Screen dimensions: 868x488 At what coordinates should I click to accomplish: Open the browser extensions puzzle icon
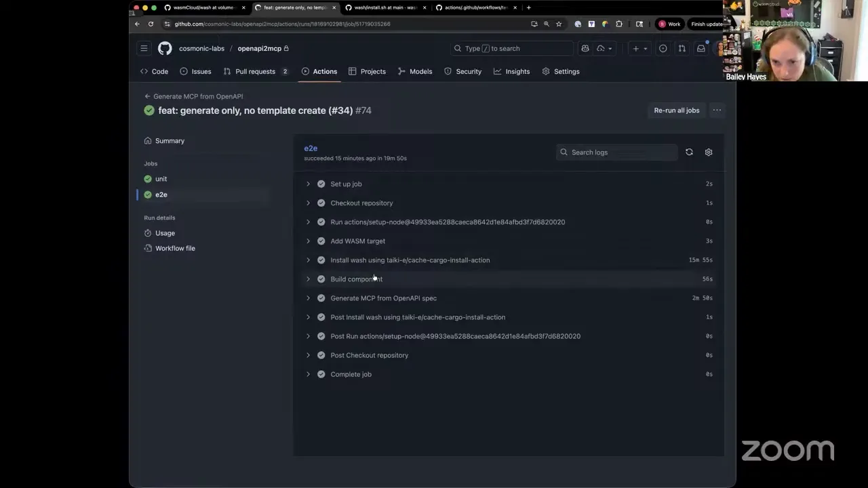tap(619, 24)
